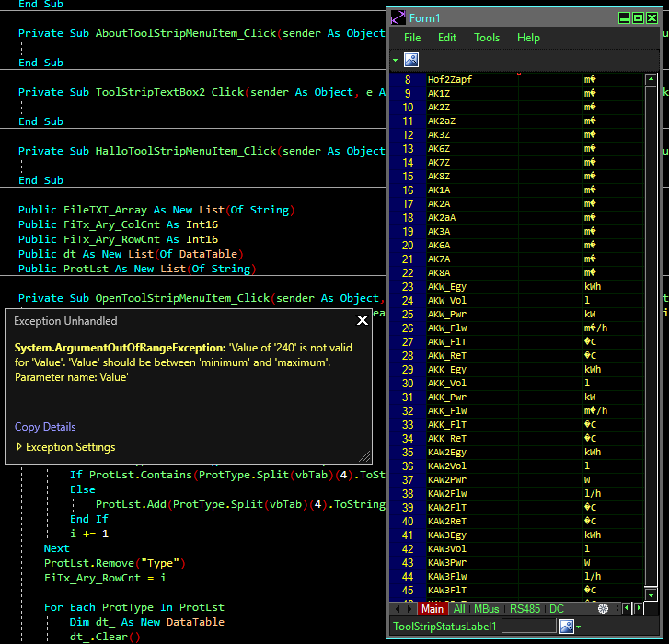Go to next sheet tab using the black right arrow
The width and height of the screenshot is (669, 644).
[409, 609]
